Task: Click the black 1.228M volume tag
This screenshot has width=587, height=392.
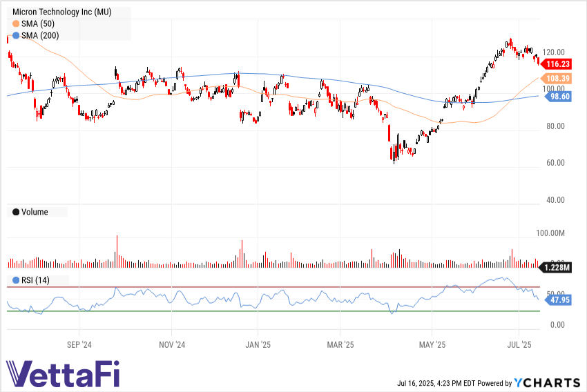Action: [555, 268]
